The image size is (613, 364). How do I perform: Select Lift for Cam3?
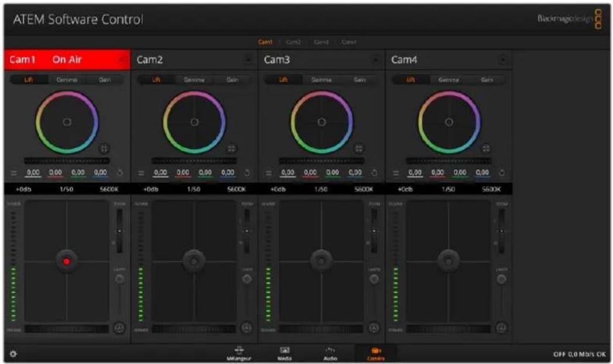[x=284, y=79]
